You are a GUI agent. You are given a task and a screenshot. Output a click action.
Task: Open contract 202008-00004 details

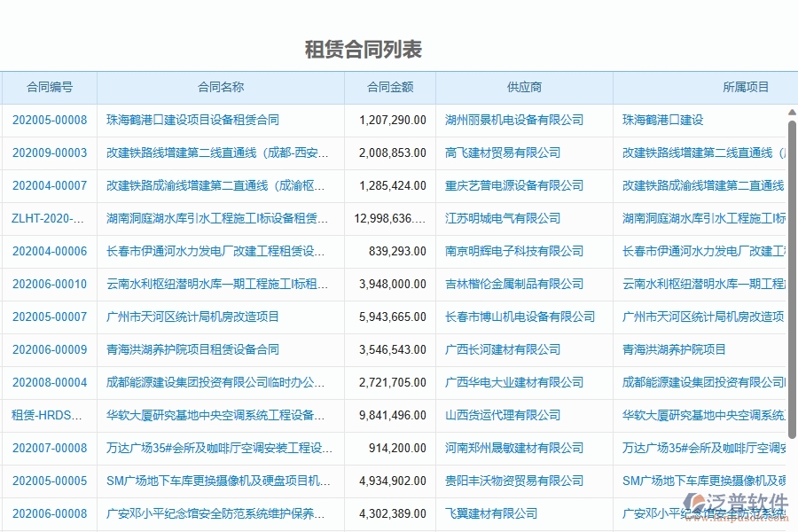pyautogui.click(x=49, y=382)
